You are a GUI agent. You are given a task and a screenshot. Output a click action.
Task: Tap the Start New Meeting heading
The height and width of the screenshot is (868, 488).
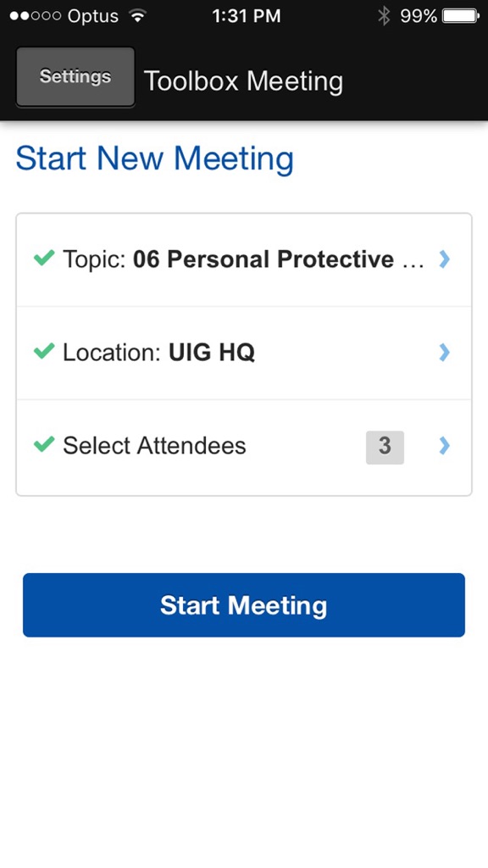click(155, 159)
